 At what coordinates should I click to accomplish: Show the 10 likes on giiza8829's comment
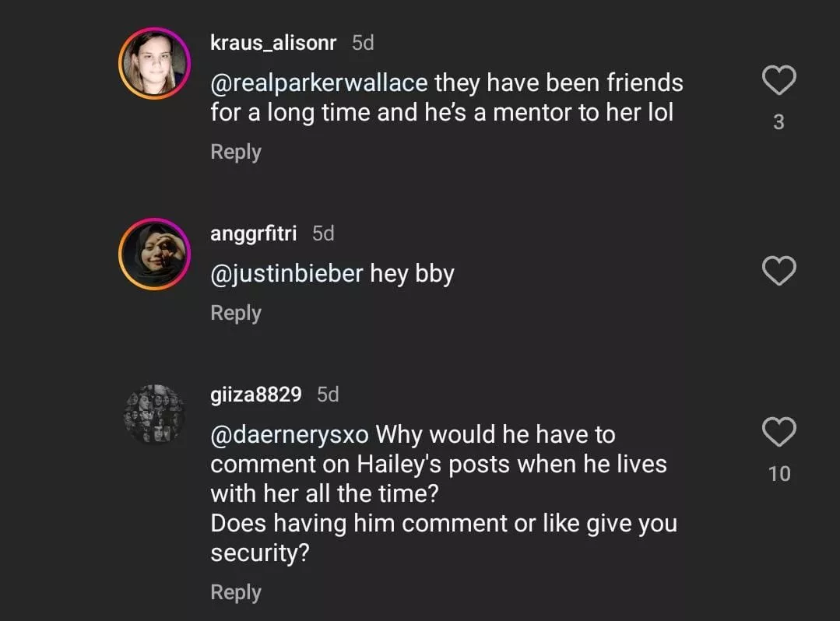[778, 474]
